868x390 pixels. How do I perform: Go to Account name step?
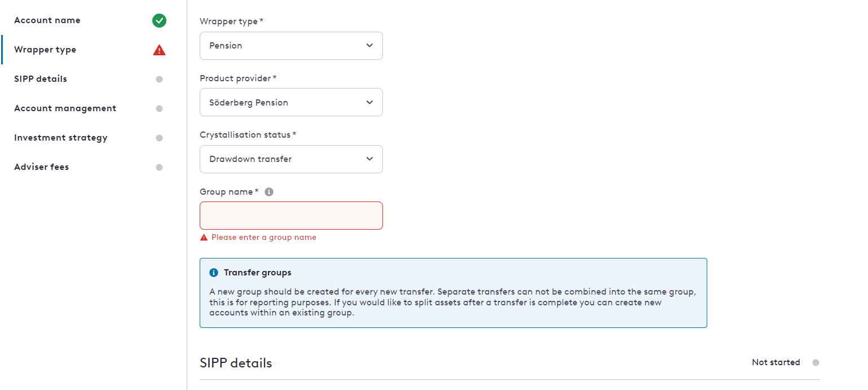[x=47, y=20]
